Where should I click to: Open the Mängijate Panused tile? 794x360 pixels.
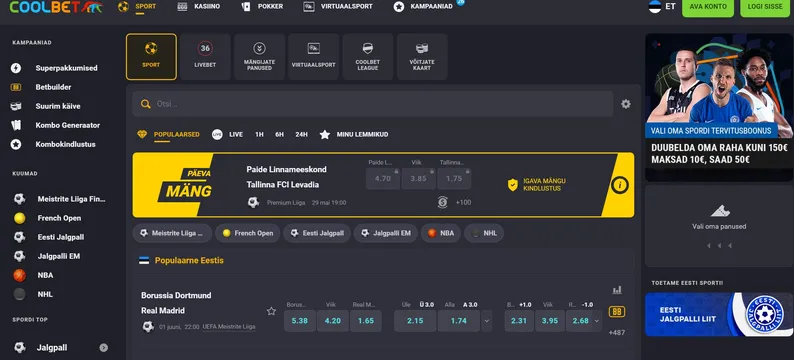pyautogui.click(x=259, y=57)
